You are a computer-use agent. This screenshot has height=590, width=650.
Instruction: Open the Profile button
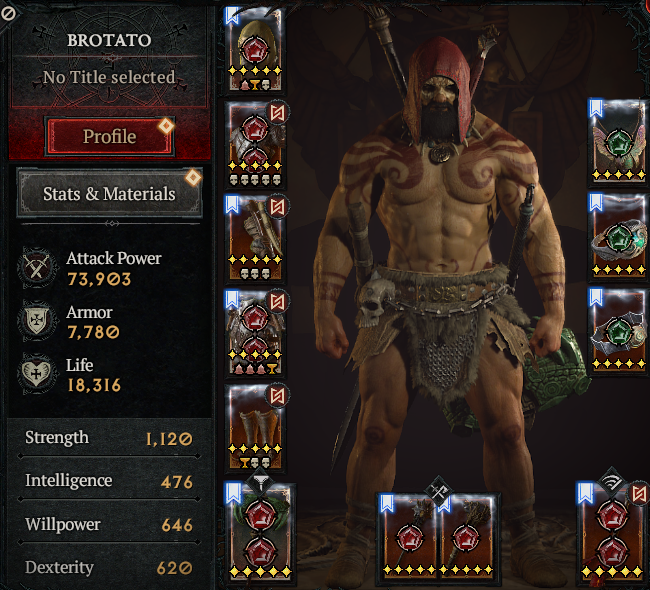[109, 136]
